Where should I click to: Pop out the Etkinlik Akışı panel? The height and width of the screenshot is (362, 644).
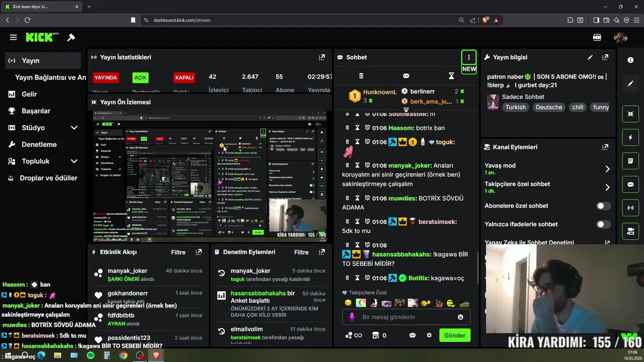pyautogui.click(x=199, y=252)
